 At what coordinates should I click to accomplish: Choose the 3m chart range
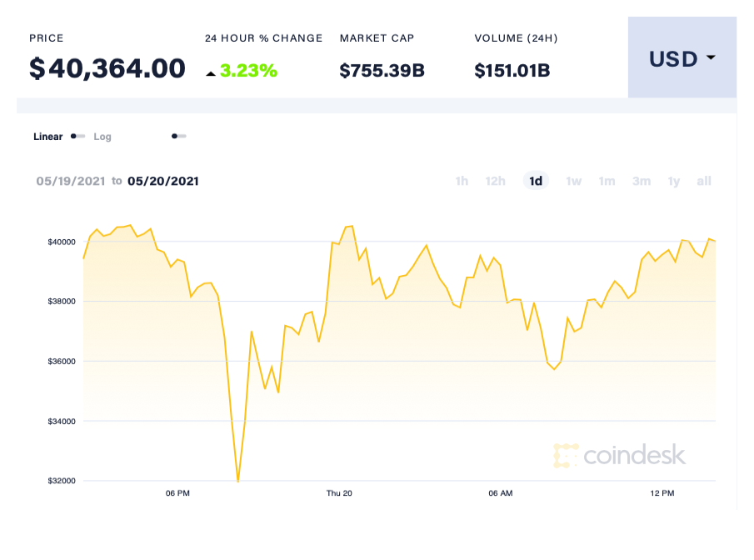(x=641, y=181)
